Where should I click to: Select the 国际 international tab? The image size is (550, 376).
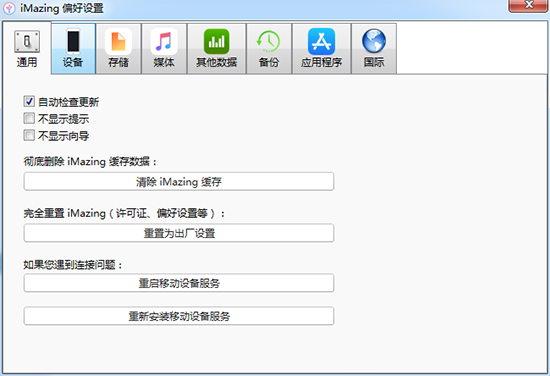tap(374, 48)
